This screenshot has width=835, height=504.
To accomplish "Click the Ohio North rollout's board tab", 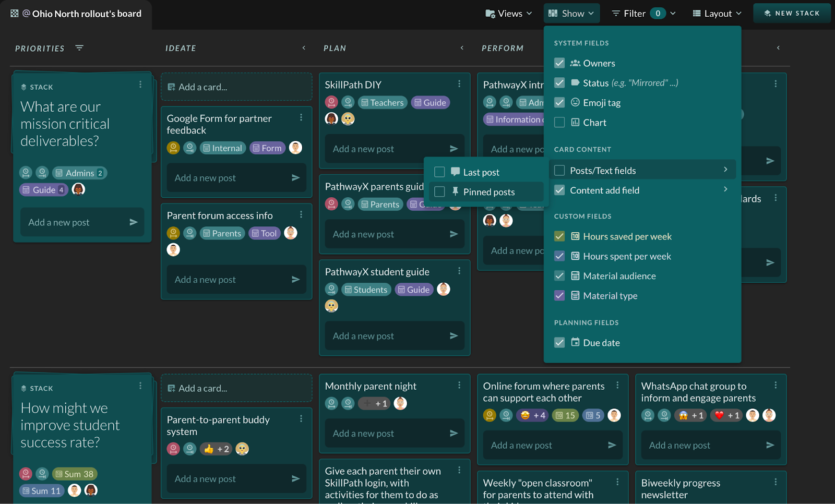I will click(x=76, y=14).
